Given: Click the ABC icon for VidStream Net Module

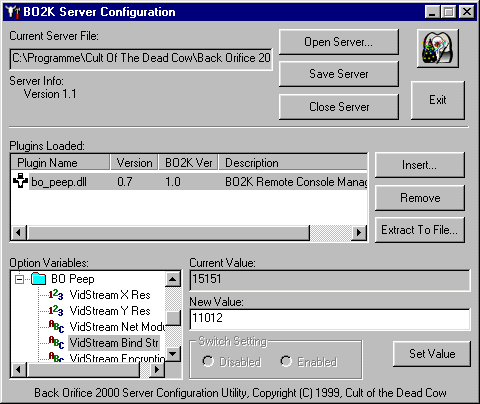Looking at the screenshot, I should tap(56, 327).
